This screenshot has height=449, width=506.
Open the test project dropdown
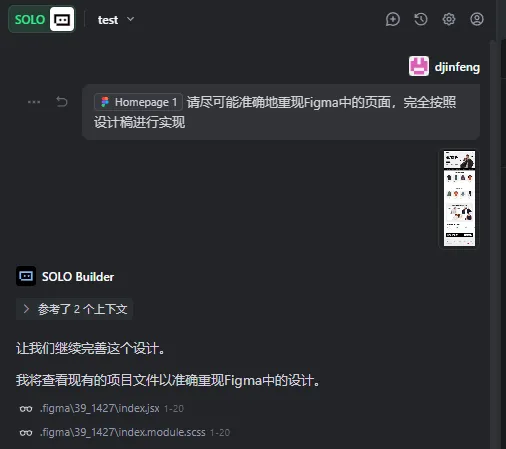coord(116,20)
